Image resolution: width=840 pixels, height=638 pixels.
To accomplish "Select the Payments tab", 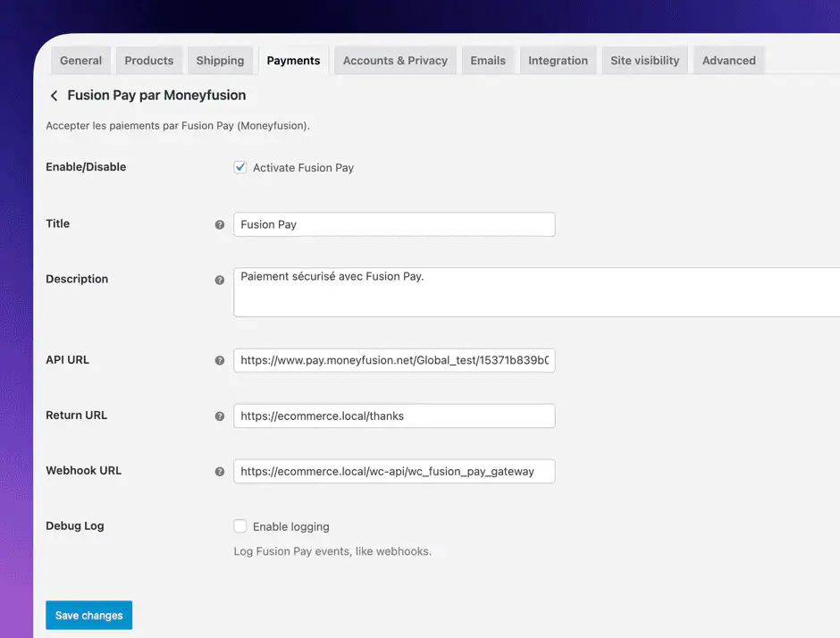I will click(293, 60).
